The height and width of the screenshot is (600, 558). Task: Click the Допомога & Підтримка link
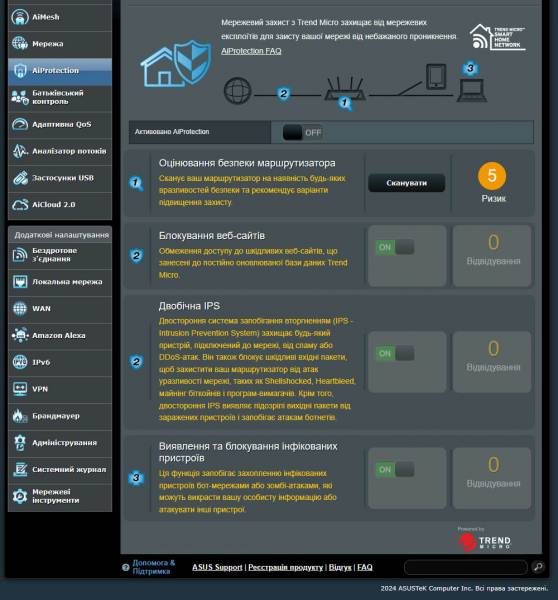(x=153, y=567)
